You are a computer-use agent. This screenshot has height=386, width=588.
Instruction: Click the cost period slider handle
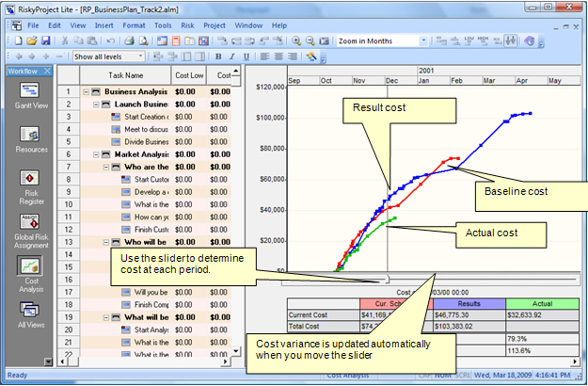pyautogui.click(x=387, y=279)
